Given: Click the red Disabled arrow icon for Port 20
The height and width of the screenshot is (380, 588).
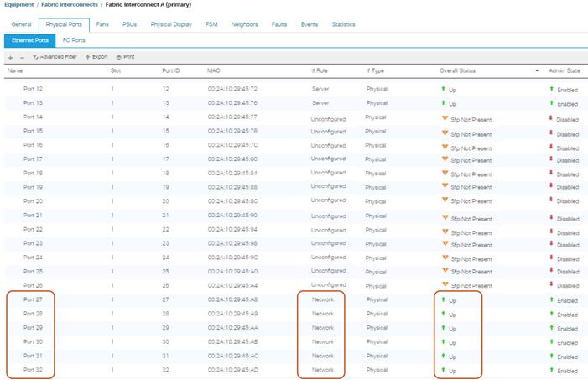Looking at the screenshot, I should click(x=551, y=201).
